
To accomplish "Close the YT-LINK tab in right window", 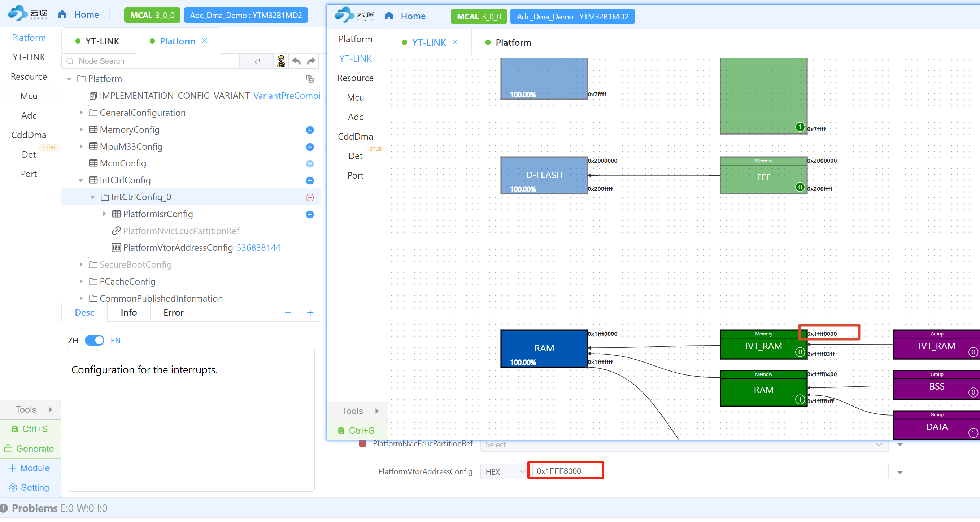I will coord(455,42).
